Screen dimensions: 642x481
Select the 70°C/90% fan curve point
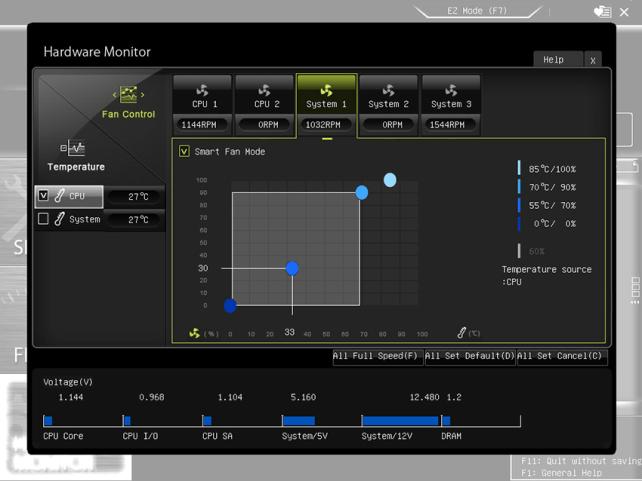[x=362, y=192]
